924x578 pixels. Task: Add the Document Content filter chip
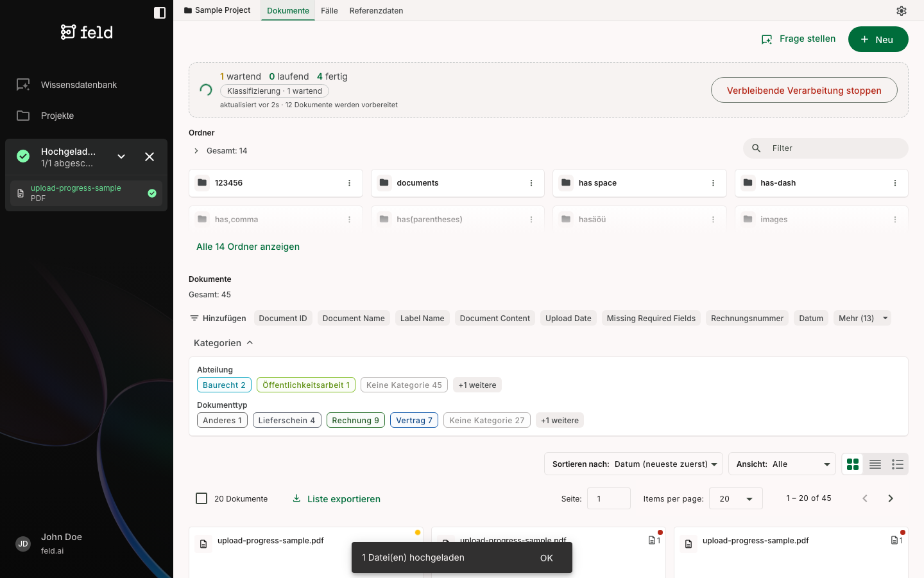495,319
